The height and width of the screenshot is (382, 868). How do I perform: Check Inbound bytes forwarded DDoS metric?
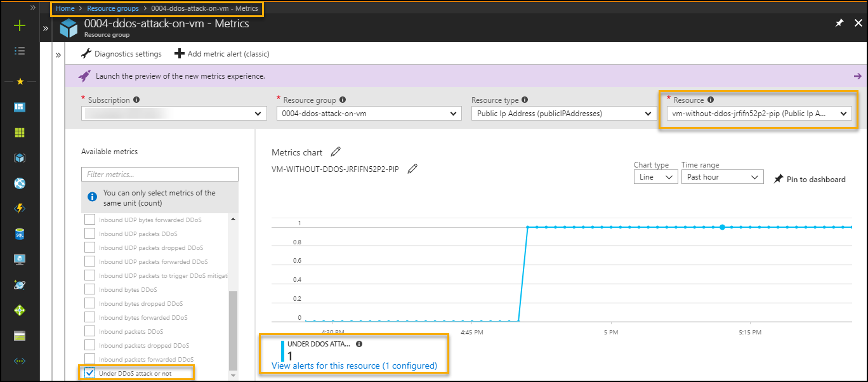[x=89, y=317]
